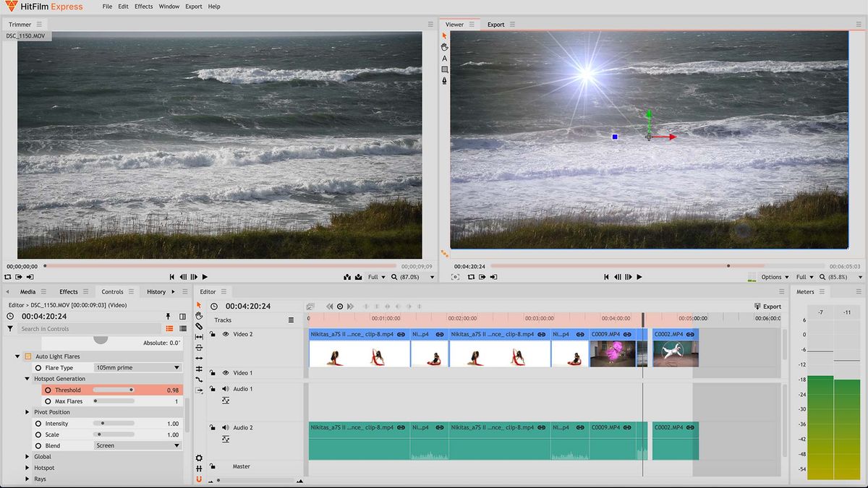Collapse the Auto Light Flares group

(x=16, y=356)
